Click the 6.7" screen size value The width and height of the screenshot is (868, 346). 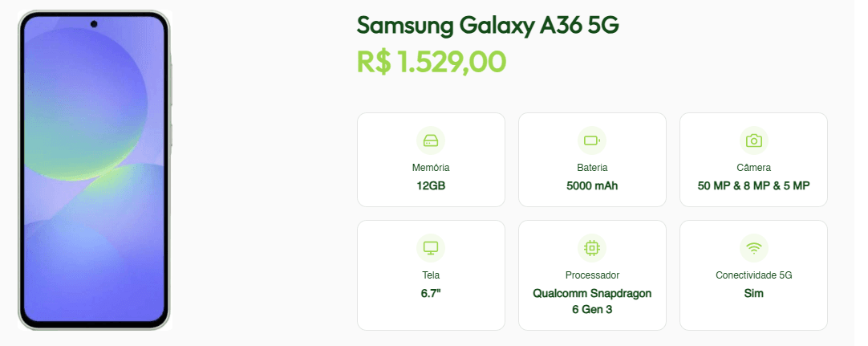[431, 293]
